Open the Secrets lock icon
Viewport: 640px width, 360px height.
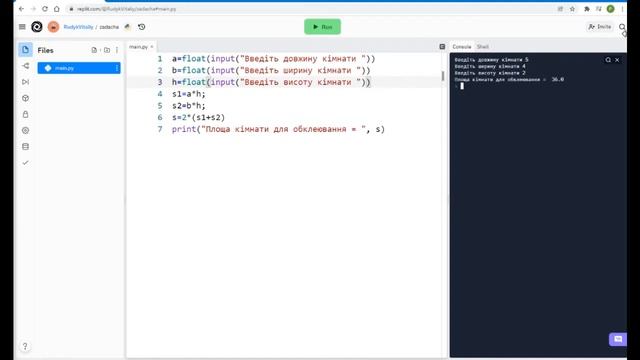(x=25, y=114)
